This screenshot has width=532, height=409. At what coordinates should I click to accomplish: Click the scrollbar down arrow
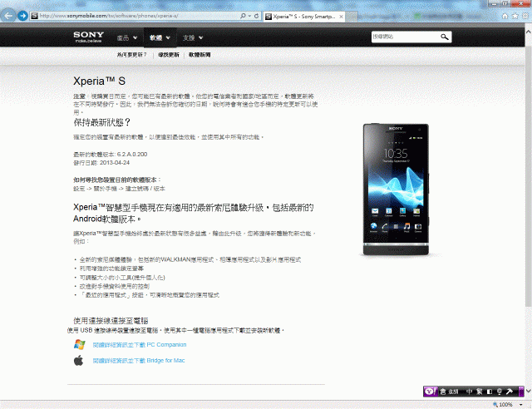tap(529, 391)
